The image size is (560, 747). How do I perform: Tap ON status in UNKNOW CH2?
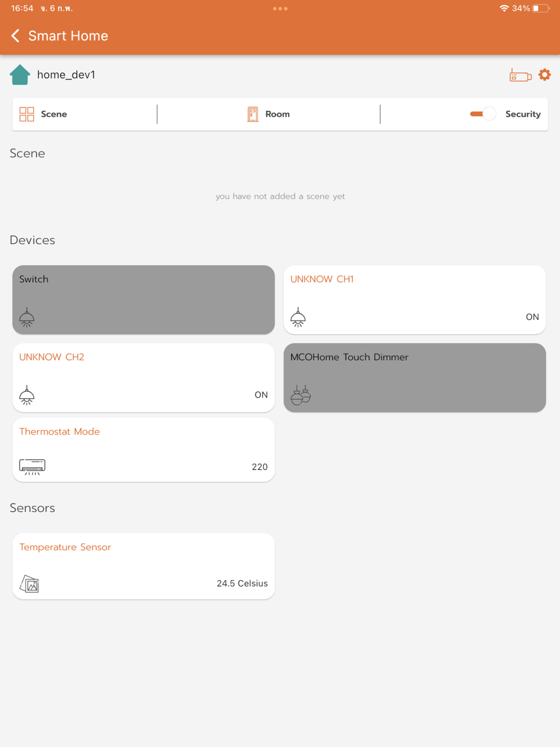pyautogui.click(x=261, y=395)
